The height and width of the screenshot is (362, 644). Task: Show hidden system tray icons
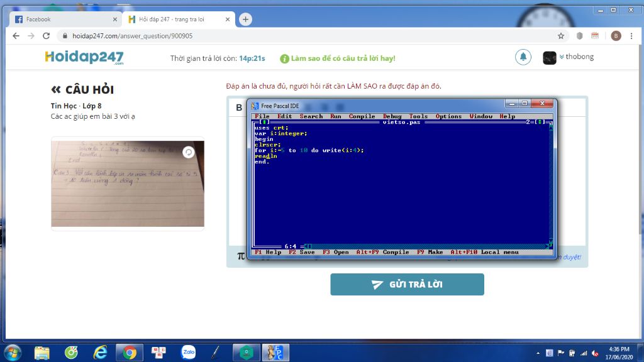point(538,353)
